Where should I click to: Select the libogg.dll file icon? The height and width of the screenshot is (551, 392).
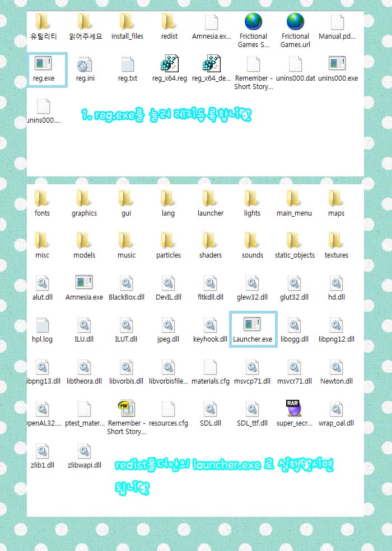tap(294, 324)
